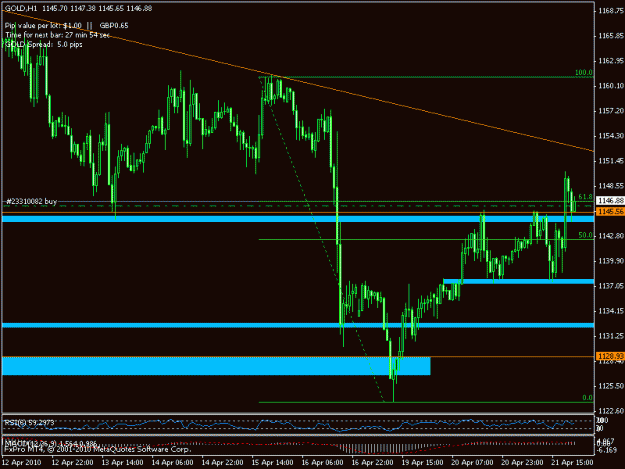
Task: Click the 1148.55 price scale label
Action: [x=611, y=186]
